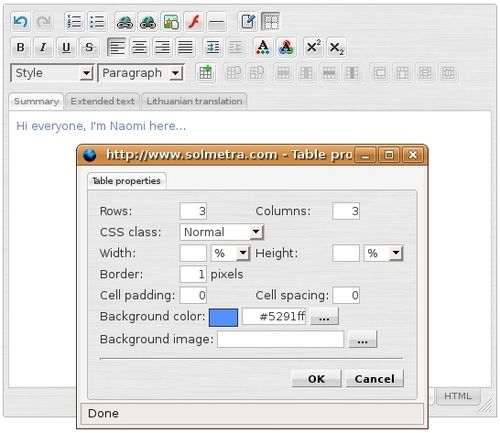Click the Columns input field
500x433 pixels.
click(x=346, y=211)
